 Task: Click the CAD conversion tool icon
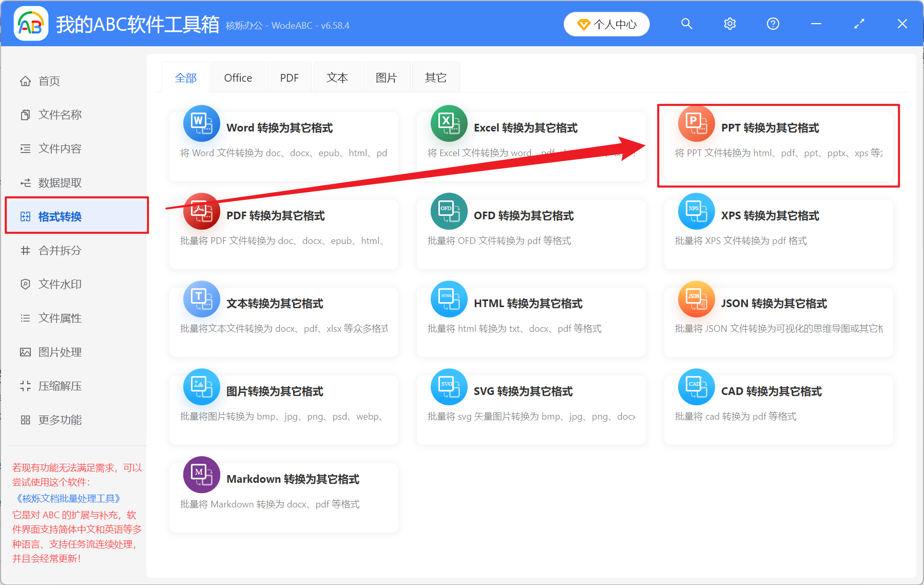point(696,387)
